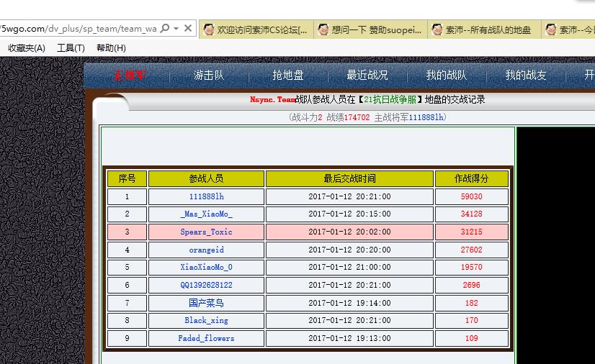Viewport: 595px width, 364px height.
Task: Open the 帮助(H) menu
Action: 111,48
